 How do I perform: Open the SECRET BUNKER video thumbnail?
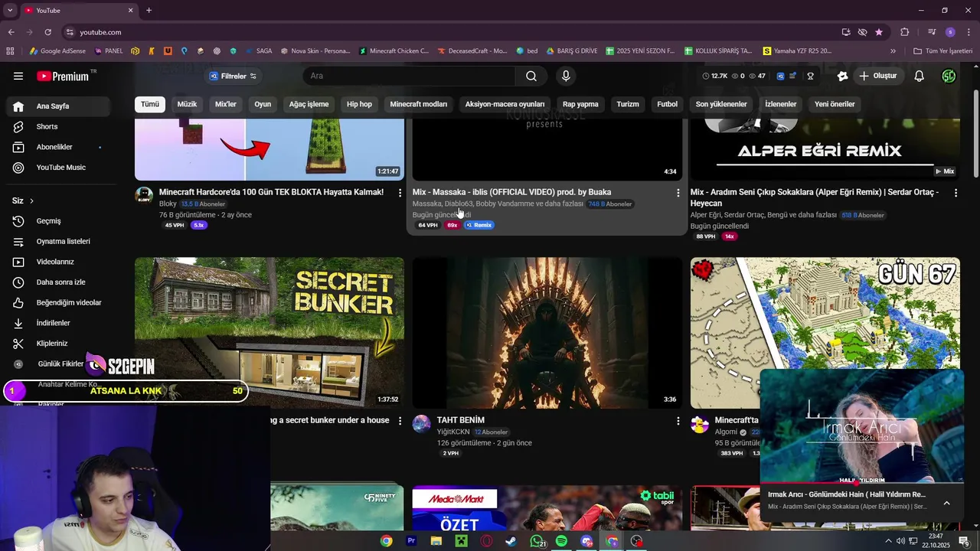click(269, 333)
